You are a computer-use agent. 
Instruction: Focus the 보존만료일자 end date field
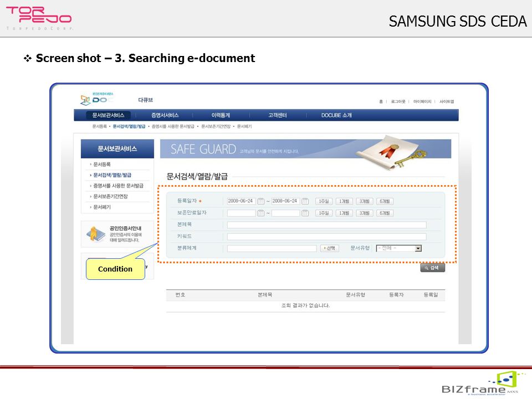286,213
